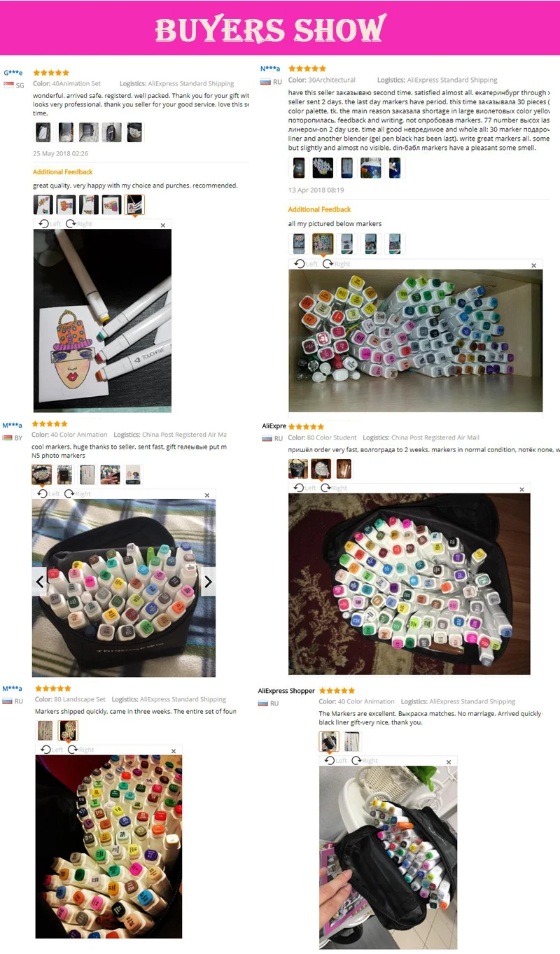Rotate AliExpress Shopper's bag photo left
The image size is (560, 954).
point(335,760)
